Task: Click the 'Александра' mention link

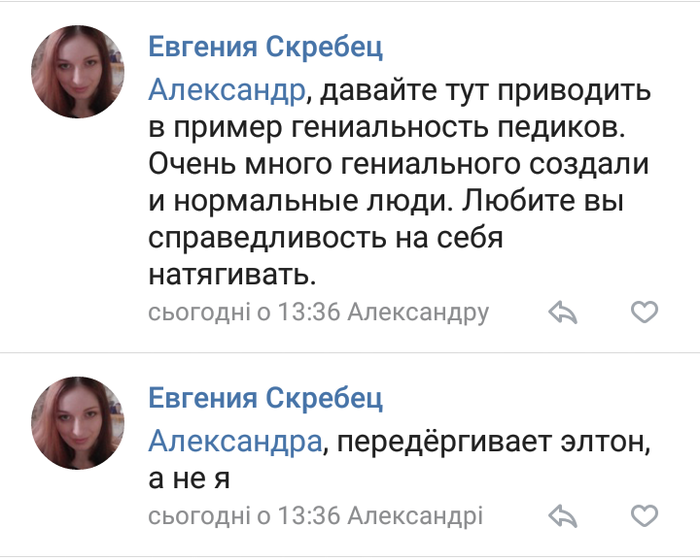Action: tap(236, 440)
